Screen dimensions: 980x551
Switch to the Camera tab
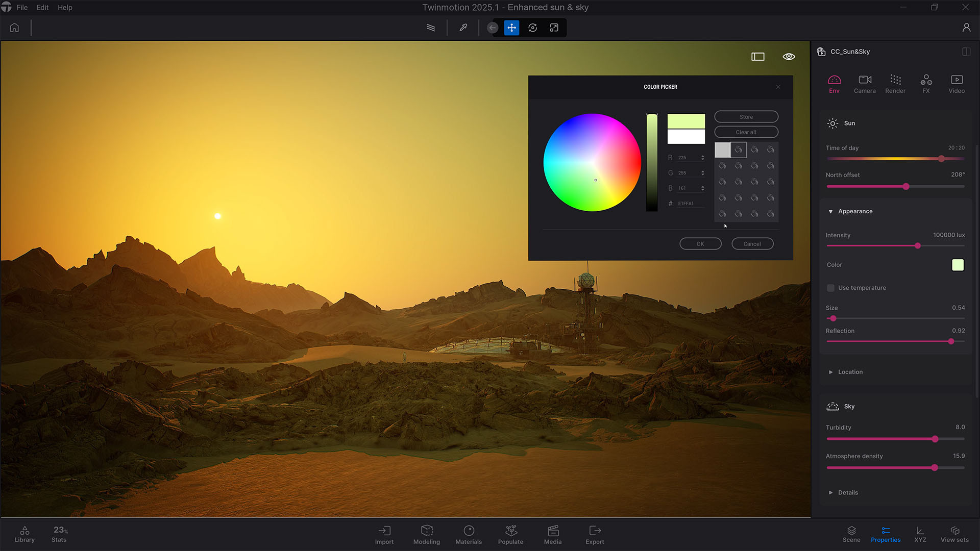click(865, 84)
